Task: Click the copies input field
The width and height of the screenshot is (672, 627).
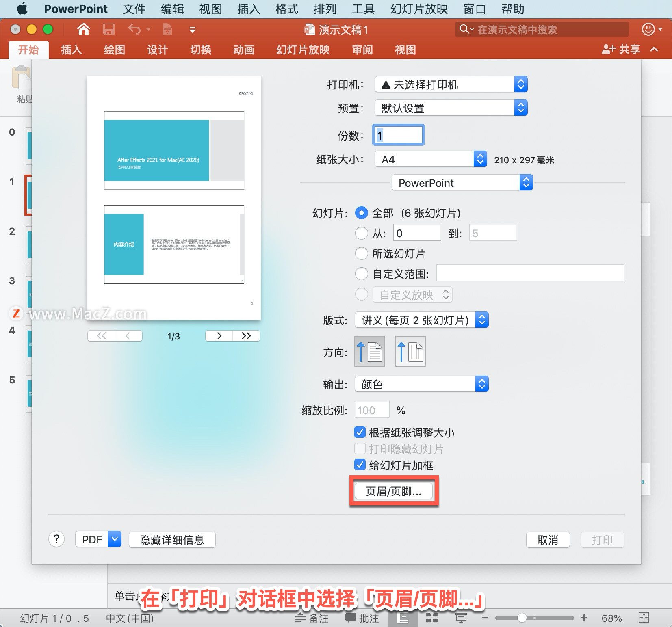Action: tap(398, 135)
